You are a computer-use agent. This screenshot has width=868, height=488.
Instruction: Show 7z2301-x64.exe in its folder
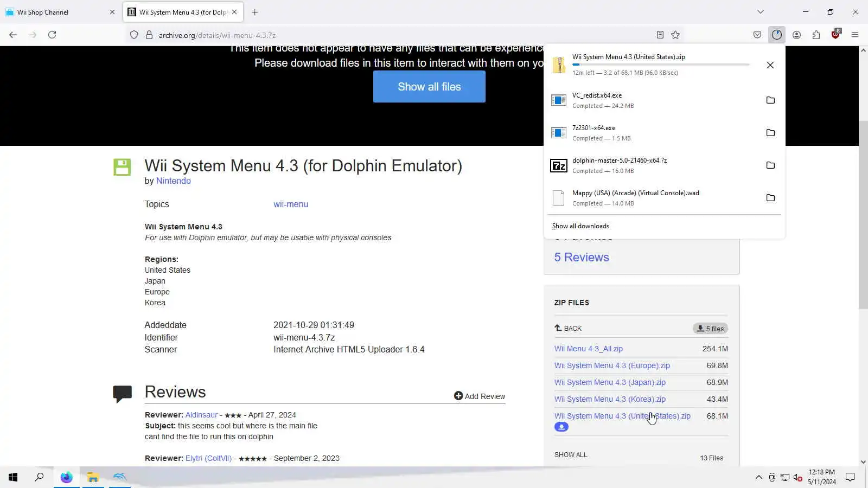[770, 133]
